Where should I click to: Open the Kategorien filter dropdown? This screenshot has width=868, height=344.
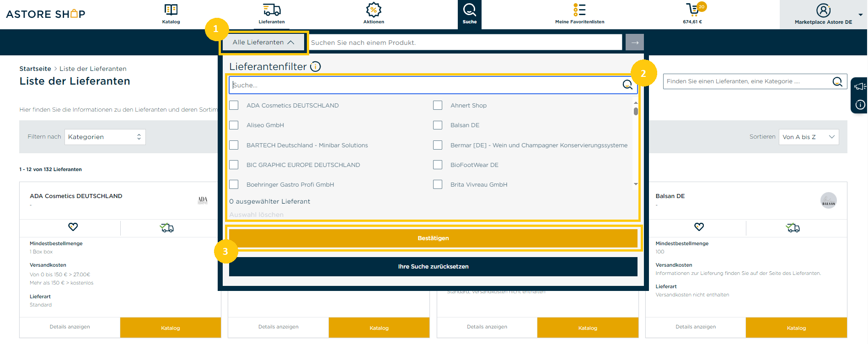105,137
